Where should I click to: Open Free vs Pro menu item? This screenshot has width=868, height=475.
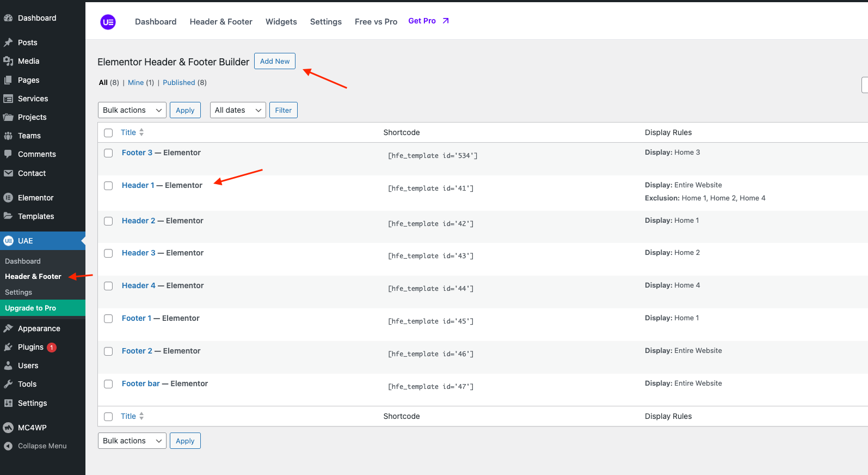coord(375,22)
